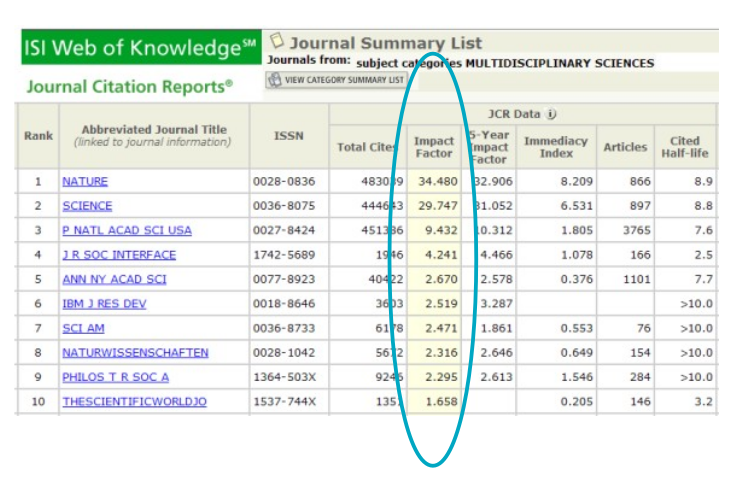Click the Immediacy Index column header
Viewport: 738px width, 479px height.
(x=555, y=147)
